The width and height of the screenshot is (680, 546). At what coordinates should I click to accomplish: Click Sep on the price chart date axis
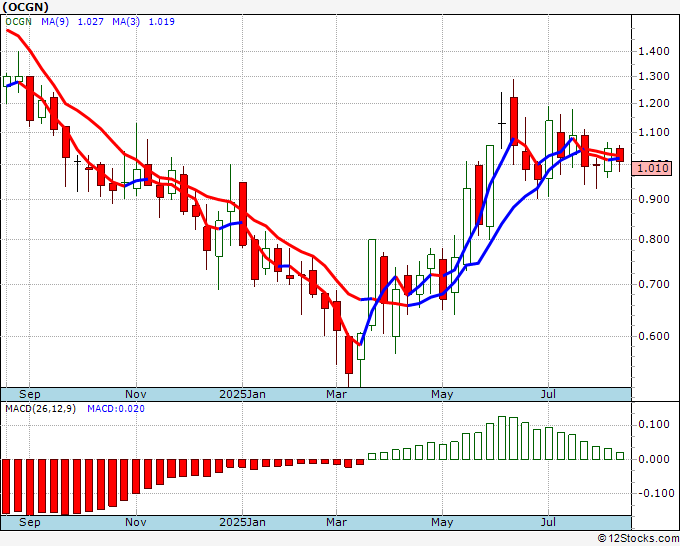click(x=29, y=394)
